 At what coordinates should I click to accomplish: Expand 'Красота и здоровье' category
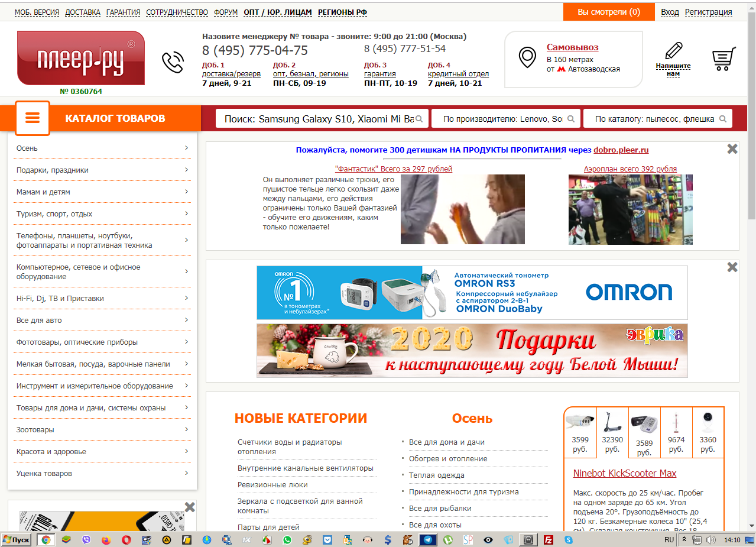(103, 452)
